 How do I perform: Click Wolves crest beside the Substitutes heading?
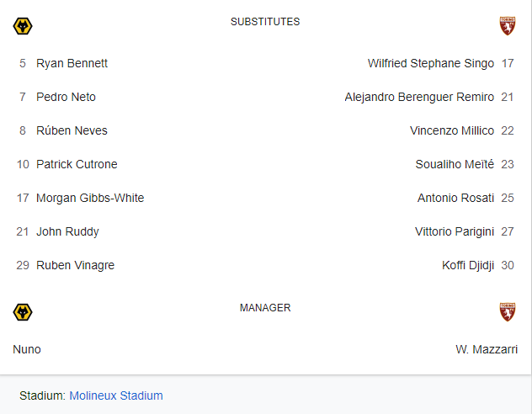(x=23, y=26)
